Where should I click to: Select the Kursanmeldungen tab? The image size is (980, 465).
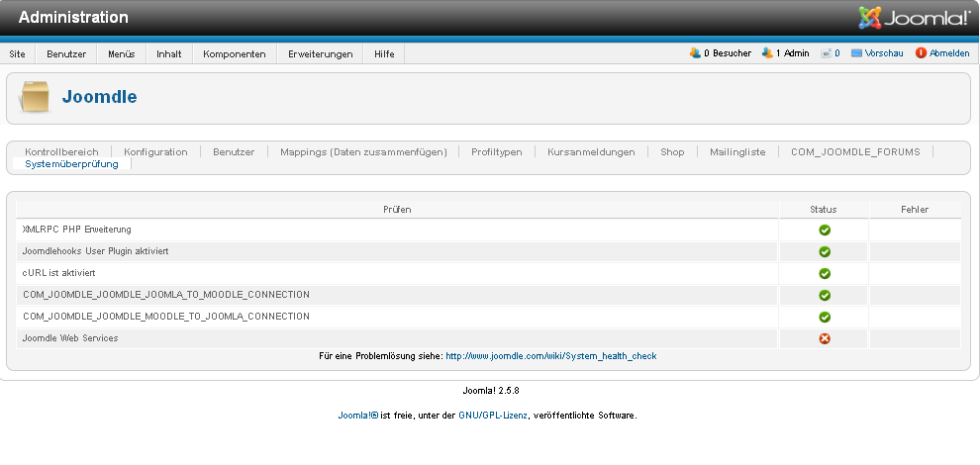tap(591, 152)
